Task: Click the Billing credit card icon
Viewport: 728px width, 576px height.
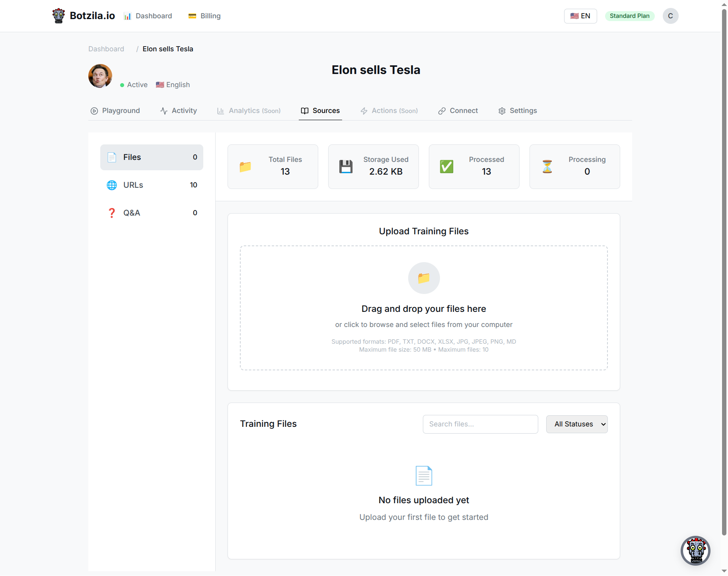Action: (192, 16)
